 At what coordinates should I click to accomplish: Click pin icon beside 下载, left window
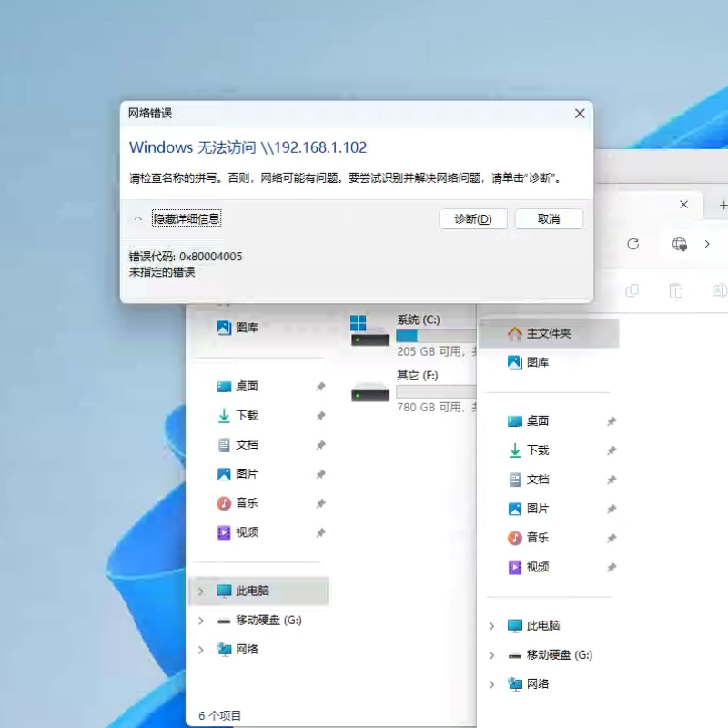coord(321,416)
